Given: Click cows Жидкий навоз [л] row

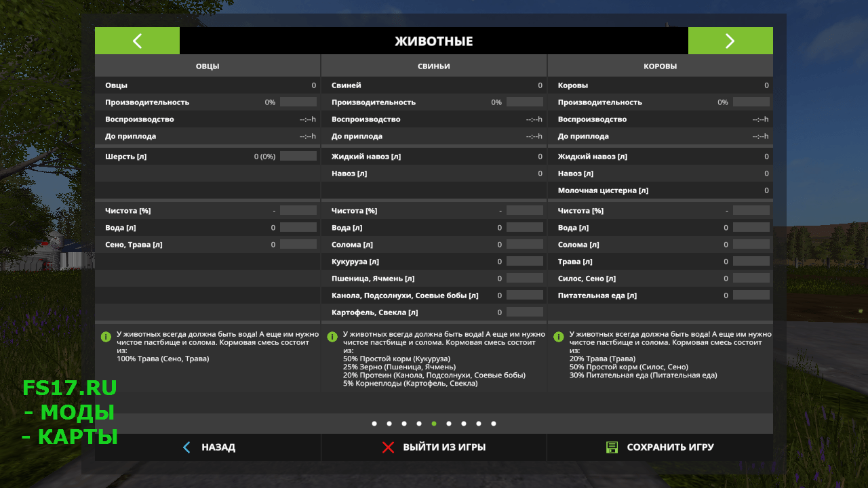Looking at the screenshot, I should tap(660, 157).
